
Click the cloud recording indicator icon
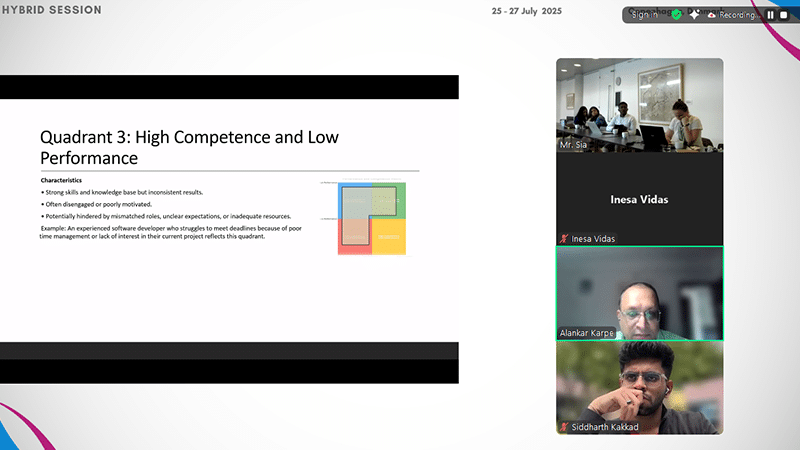[x=711, y=15]
